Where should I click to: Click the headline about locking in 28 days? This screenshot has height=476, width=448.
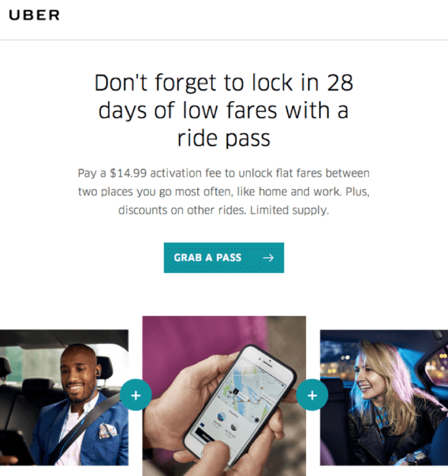(x=224, y=110)
